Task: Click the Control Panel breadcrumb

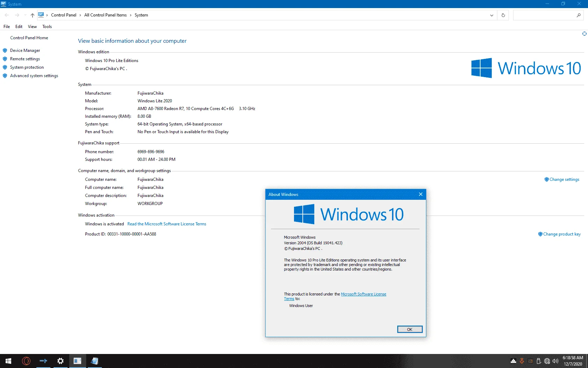Action: click(x=64, y=15)
